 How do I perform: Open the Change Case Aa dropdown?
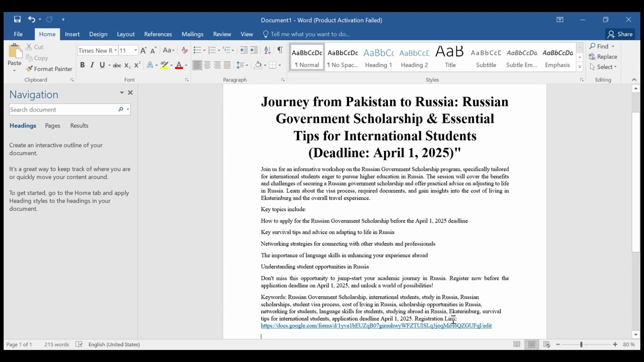(169, 50)
